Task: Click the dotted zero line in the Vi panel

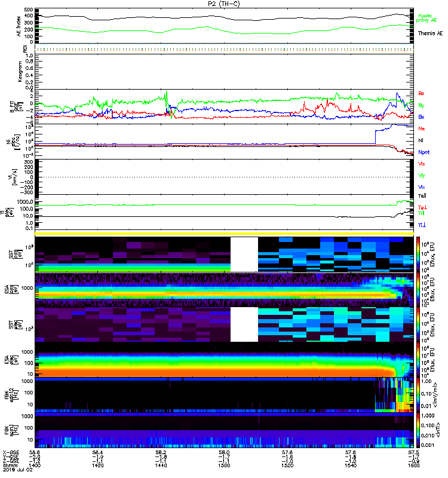Action: point(225,177)
